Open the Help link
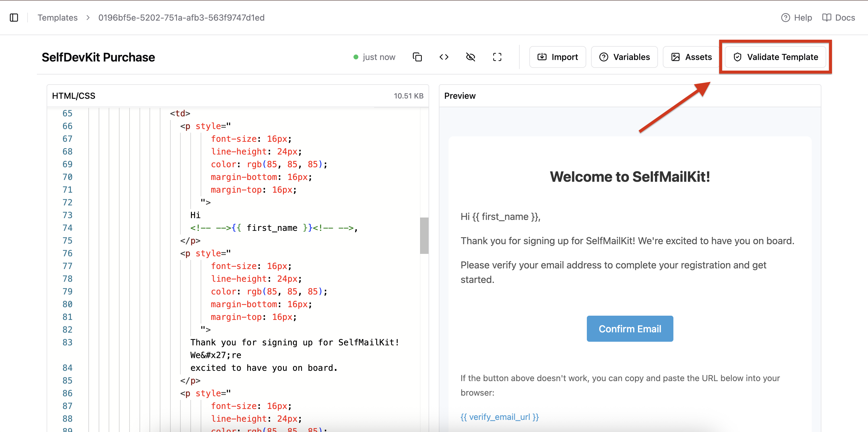Screen dimensions: 868x432 (796, 18)
